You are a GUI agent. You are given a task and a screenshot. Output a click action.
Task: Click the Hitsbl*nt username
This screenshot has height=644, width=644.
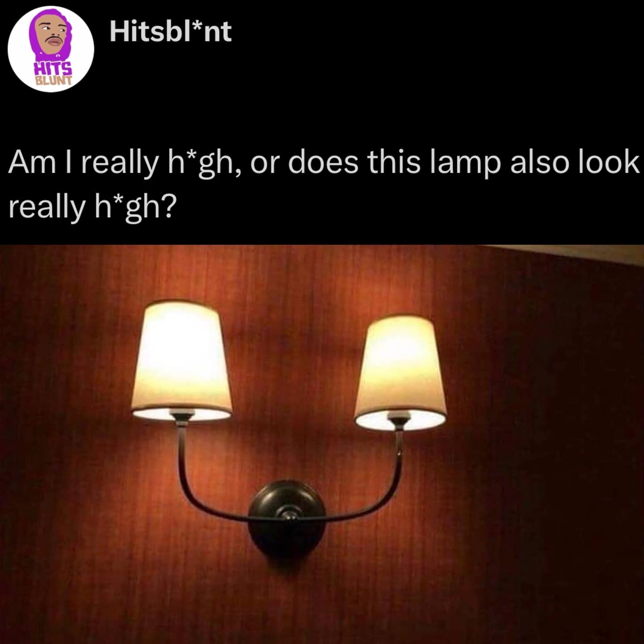pyautogui.click(x=170, y=31)
